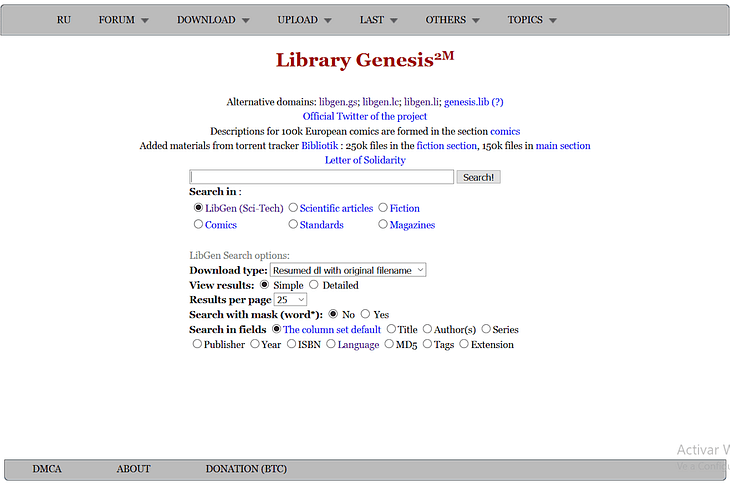Open the Bibliotik tracker link

click(x=319, y=146)
